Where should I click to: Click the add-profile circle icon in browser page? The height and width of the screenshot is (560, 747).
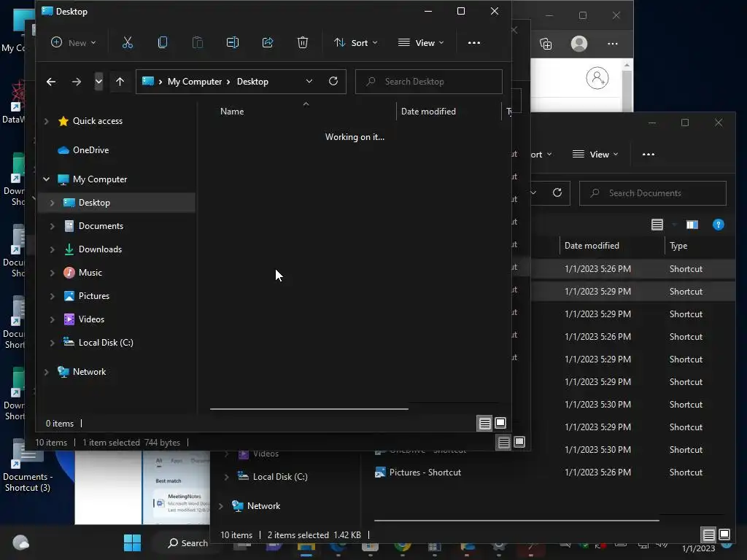tap(597, 78)
